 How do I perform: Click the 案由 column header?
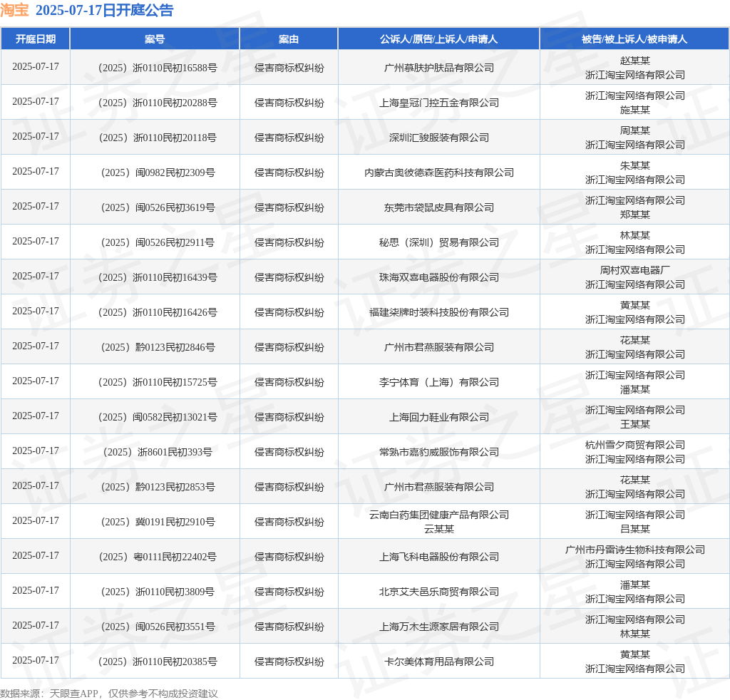(x=289, y=39)
